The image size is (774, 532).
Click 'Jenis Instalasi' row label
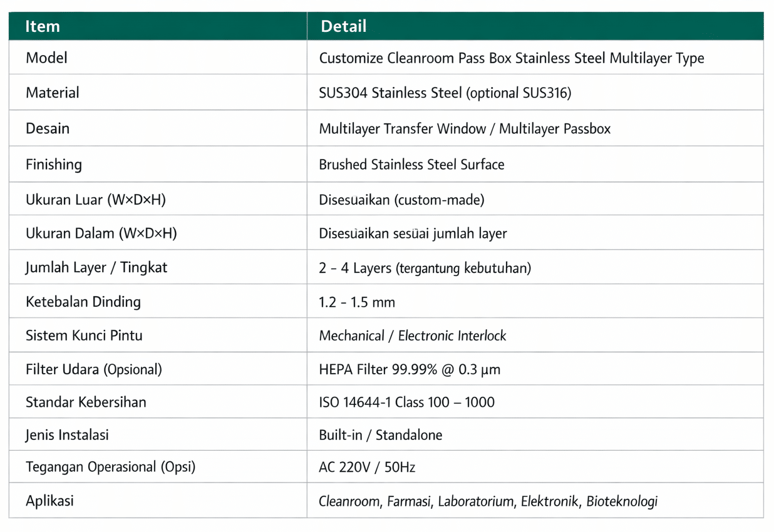pyautogui.click(x=67, y=434)
